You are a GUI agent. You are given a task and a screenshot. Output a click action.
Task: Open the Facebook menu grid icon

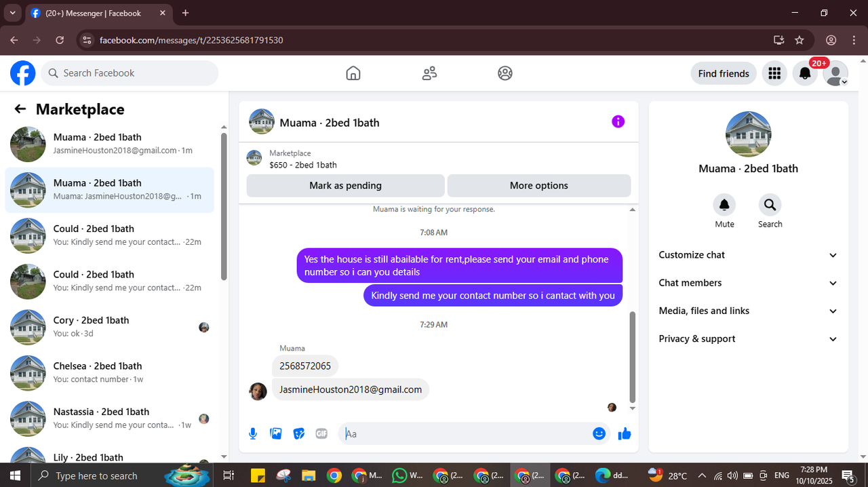(x=774, y=73)
